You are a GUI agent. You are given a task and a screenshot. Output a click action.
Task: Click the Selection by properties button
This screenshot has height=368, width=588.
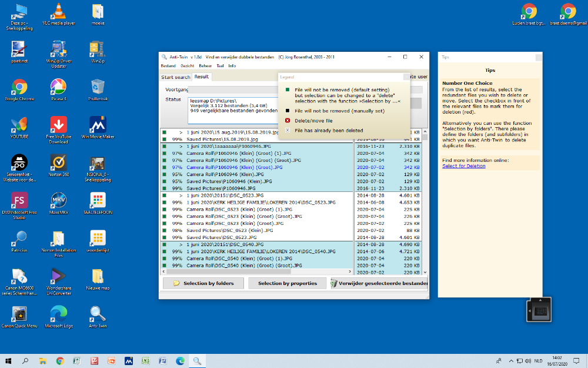tap(287, 283)
